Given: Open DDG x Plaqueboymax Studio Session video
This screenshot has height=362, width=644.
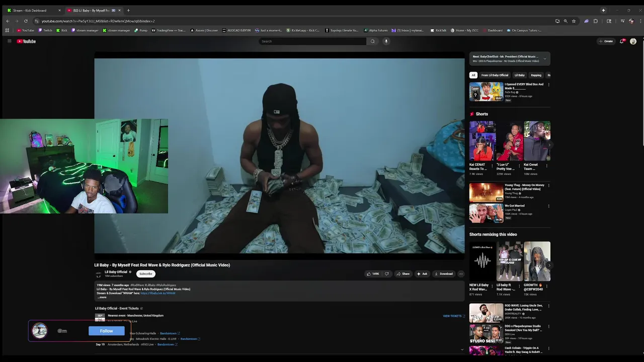Looking at the screenshot, I should (486, 333).
